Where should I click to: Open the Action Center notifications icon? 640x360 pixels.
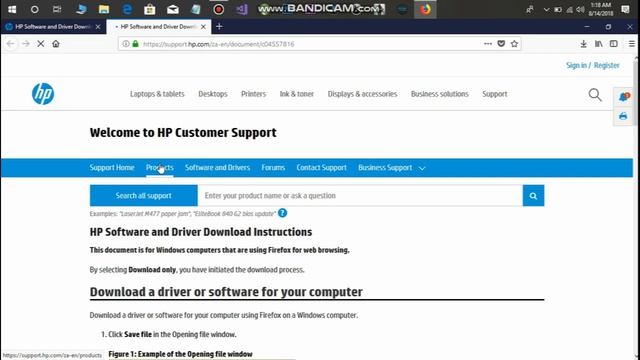tap(625, 9)
